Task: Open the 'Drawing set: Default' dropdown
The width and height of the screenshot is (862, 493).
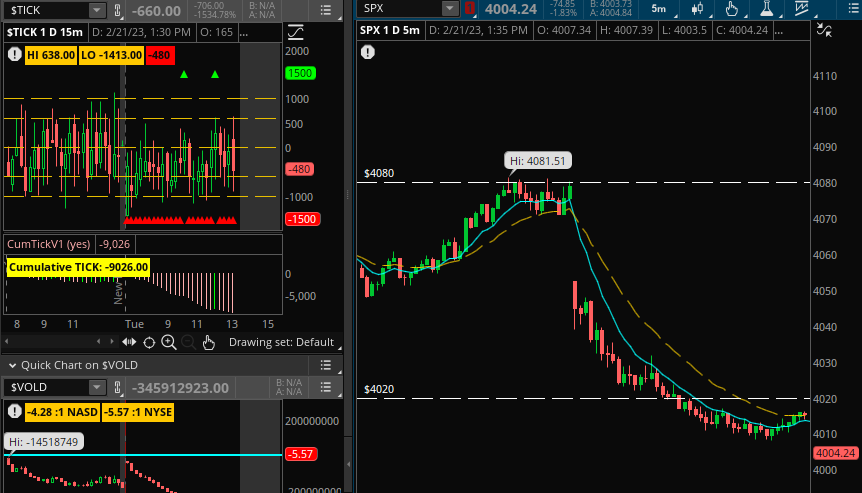Action: pos(284,342)
